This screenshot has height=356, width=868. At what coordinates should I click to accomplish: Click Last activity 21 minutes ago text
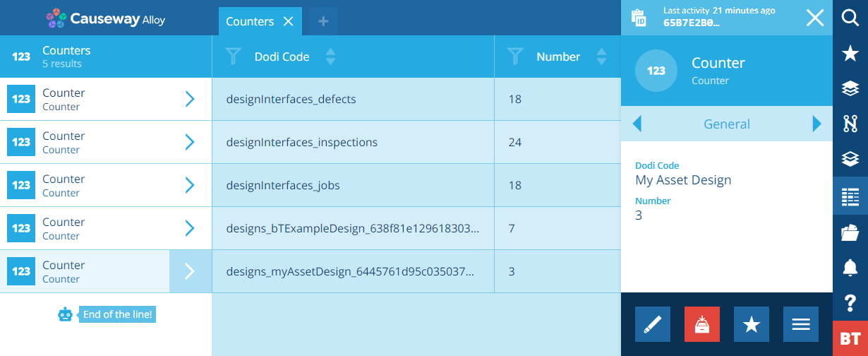(719, 11)
